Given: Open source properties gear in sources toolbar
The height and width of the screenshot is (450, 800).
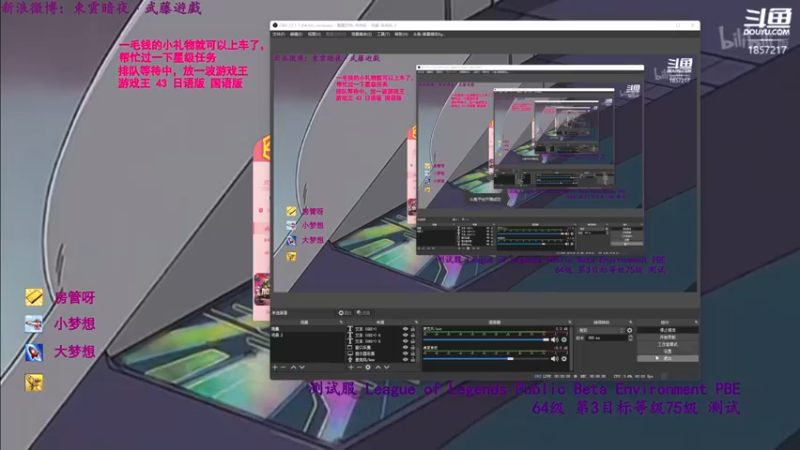Looking at the screenshot, I should point(368,367).
